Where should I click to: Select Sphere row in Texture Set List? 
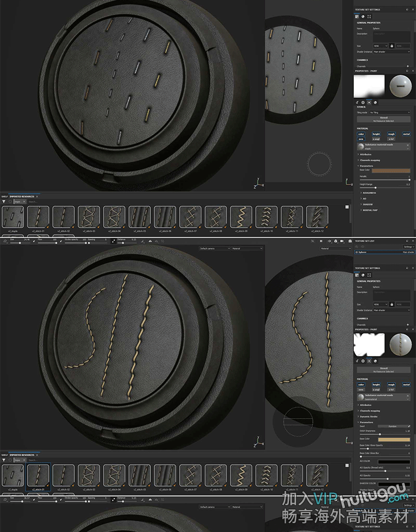coord(384,252)
